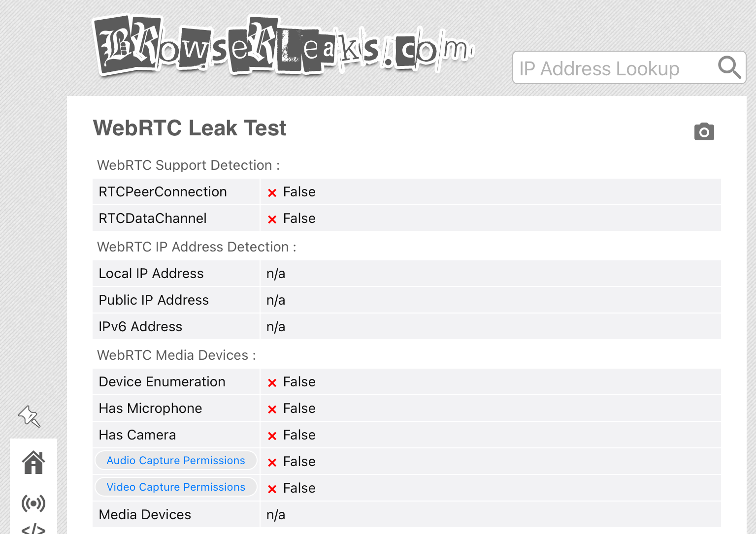756x534 pixels.
Task: Click the False value for RTCDataChannel
Action: click(x=299, y=219)
